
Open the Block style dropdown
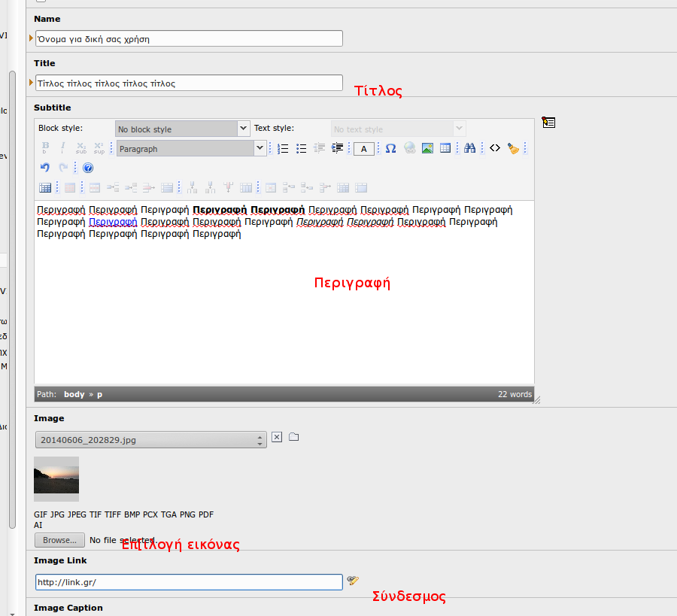[x=182, y=129]
